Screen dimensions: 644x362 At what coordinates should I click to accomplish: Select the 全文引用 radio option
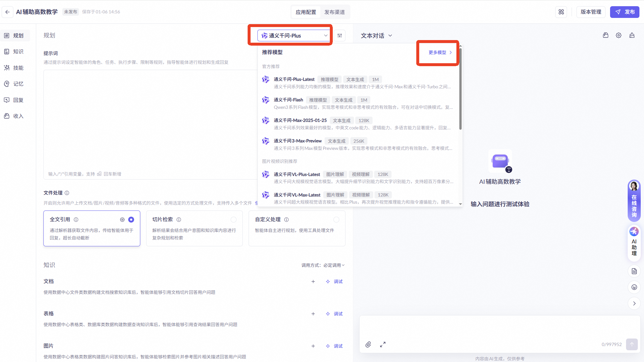coord(131,220)
